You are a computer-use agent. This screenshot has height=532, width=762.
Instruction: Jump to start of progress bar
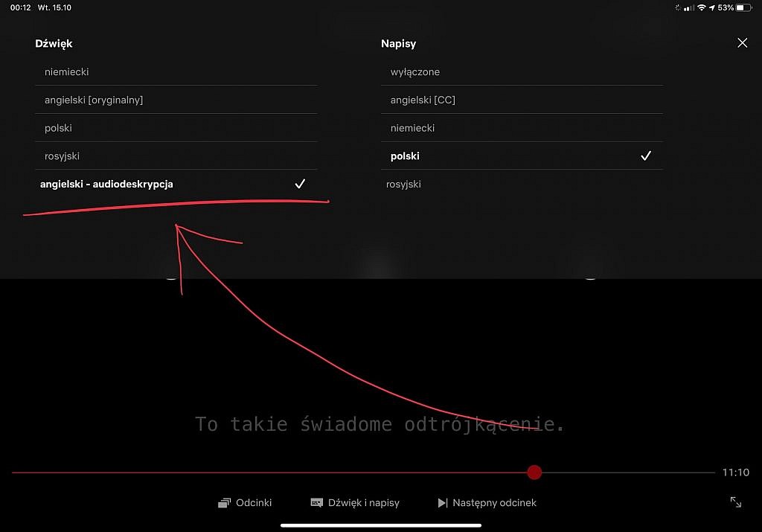13,472
